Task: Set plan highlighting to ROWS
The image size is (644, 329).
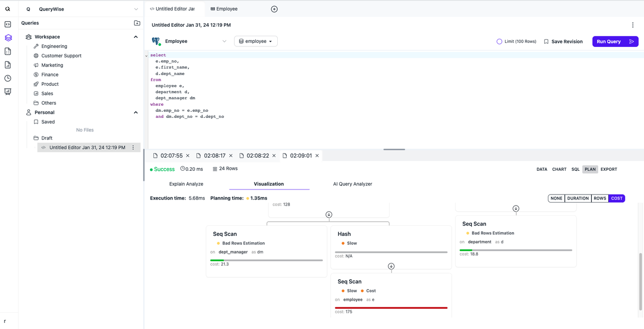Action: (600, 199)
